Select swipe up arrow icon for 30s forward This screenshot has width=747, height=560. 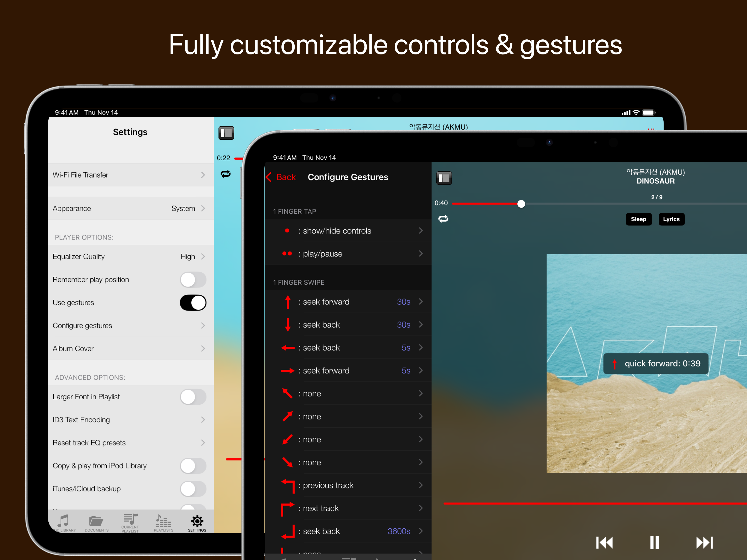288,302
